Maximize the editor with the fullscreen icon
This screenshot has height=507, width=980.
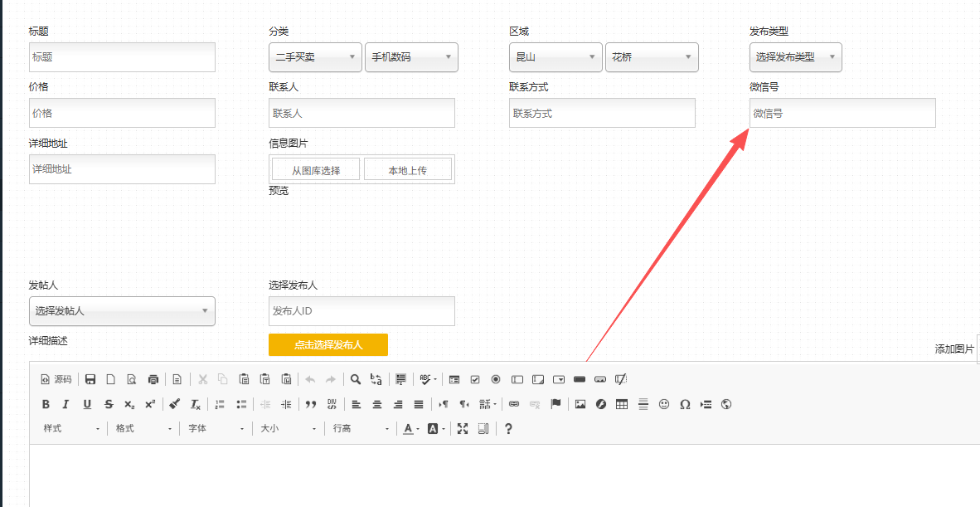coord(463,428)
